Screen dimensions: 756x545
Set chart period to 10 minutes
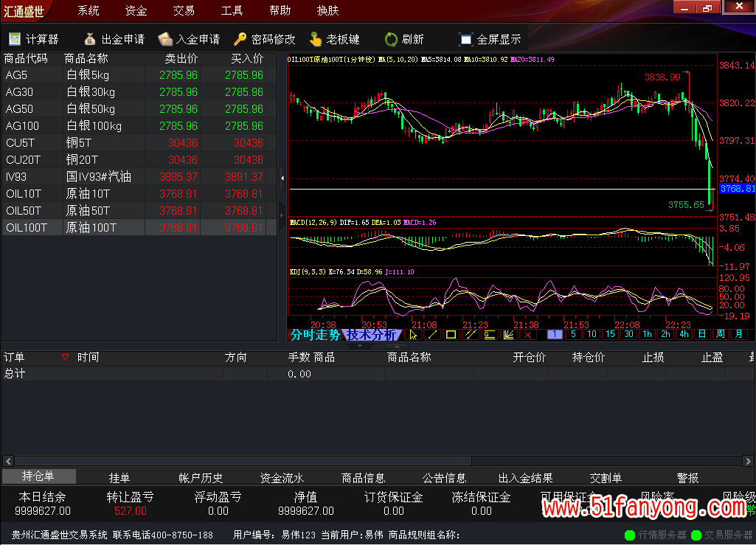[x=592, y=334]
